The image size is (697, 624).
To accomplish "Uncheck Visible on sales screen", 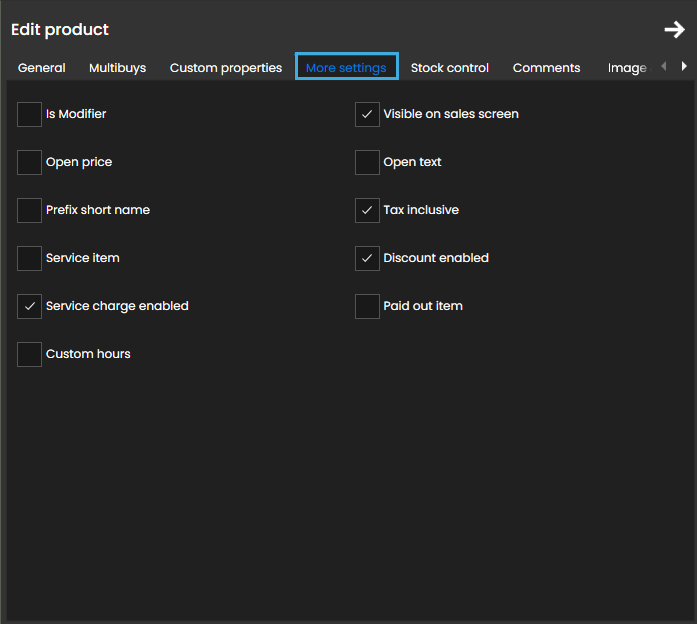I will coord(367,114).
